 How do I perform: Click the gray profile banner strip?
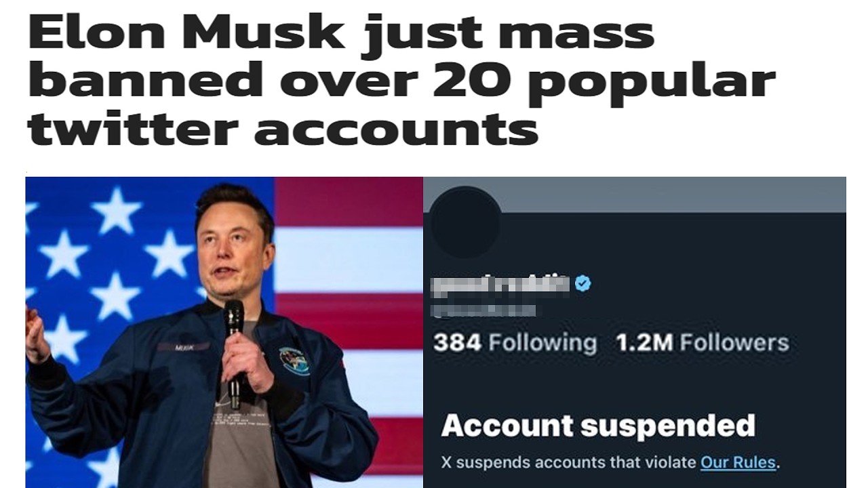point(671,194)
